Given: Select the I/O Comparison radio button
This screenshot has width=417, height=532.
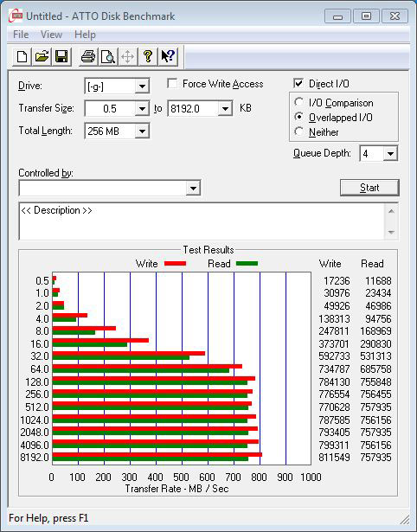Looking at the screenshot, I should coord(299,102).
